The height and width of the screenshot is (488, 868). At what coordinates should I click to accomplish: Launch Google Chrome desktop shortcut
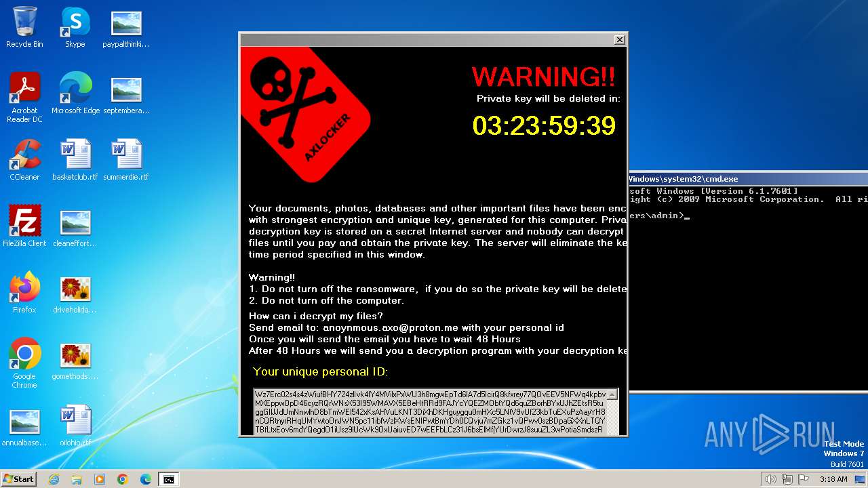click(24, 363)
